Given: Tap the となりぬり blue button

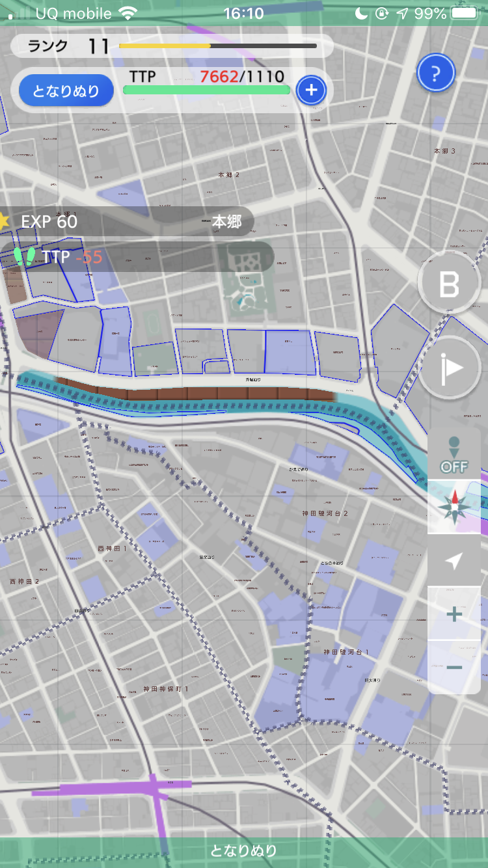Looking at the screenshot, I should 66,90.
